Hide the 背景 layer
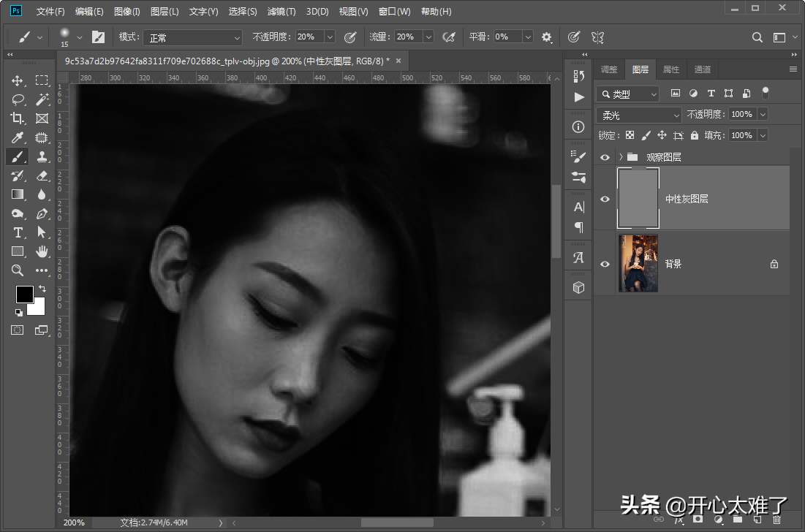This screenshot has height=532, width=805. (605, 264)
